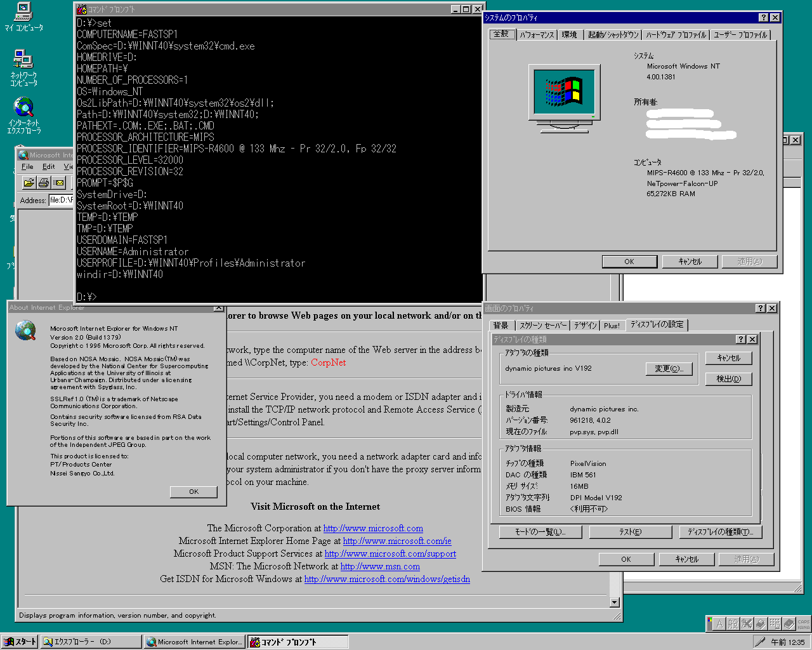The height and width of the screenshot is (650, 812).
Task: Open the http://www.microsoft.com/windows/getisdn link
Action: tap(387, 579)
